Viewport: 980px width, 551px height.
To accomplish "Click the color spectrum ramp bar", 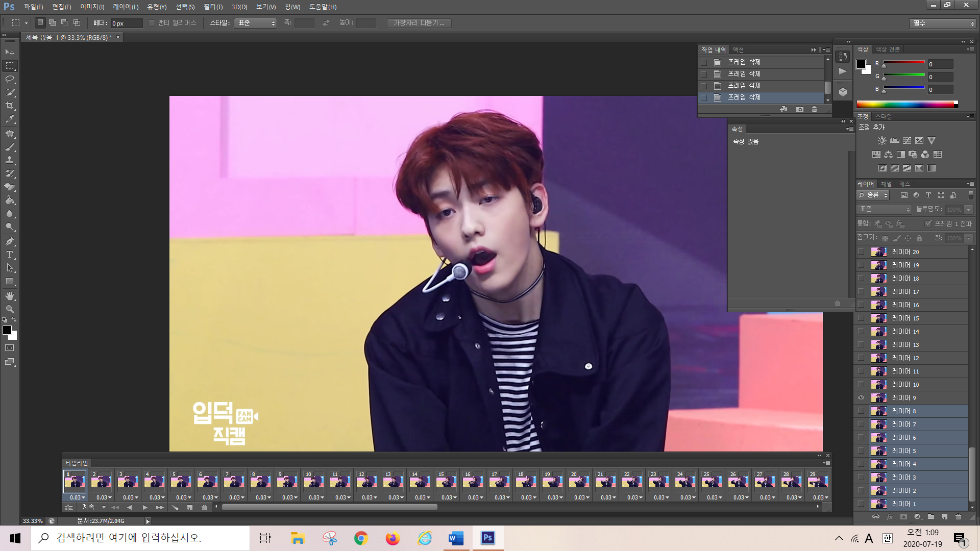I will (x=906, y=105).
